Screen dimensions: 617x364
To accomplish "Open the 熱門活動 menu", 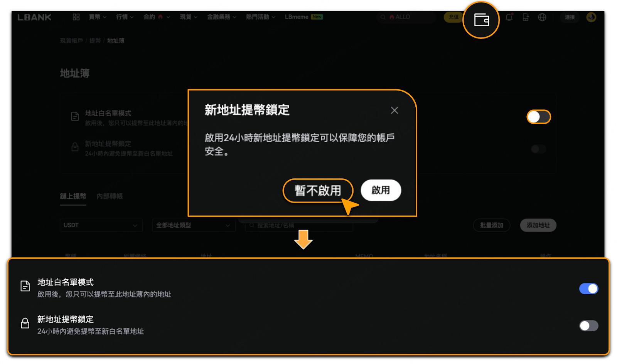I will pos(260,17).
